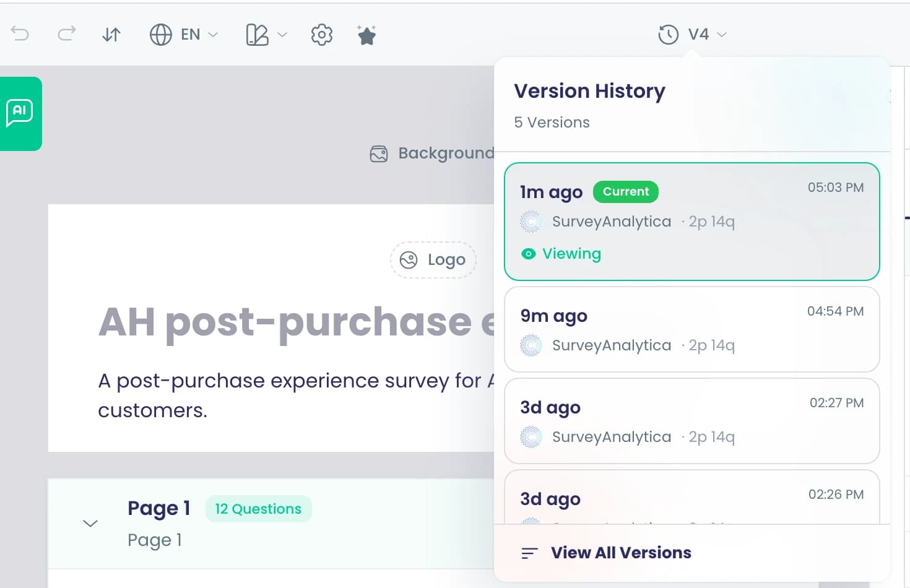Click the Page 1 bold heading

(158, 508)
